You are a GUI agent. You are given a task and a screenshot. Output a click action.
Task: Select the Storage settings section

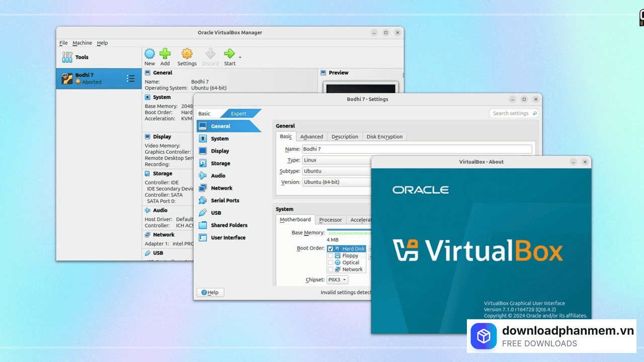point(220,163)
